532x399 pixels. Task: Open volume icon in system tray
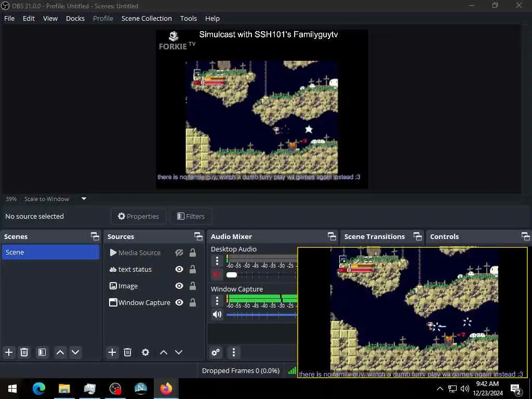tap(465, 389)
